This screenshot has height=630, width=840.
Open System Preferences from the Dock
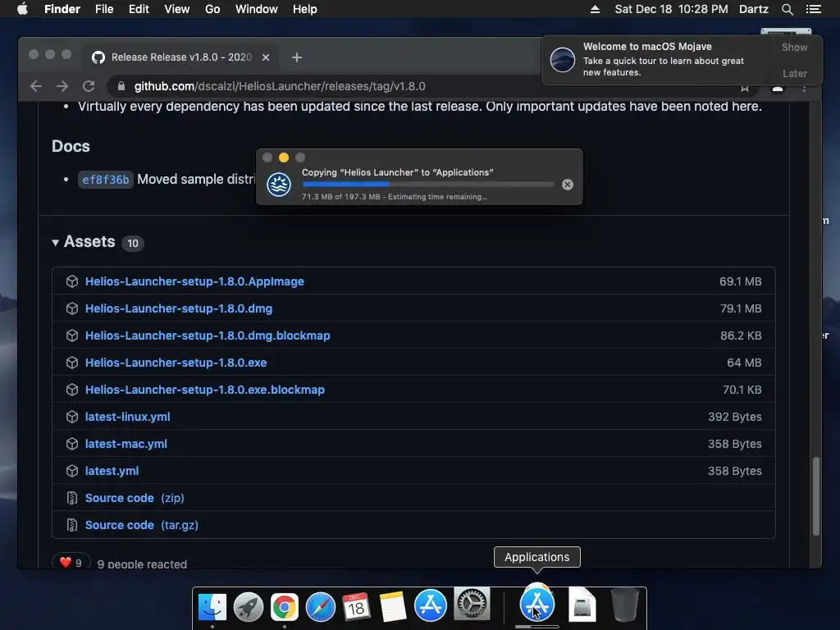(x=472, y=605)
